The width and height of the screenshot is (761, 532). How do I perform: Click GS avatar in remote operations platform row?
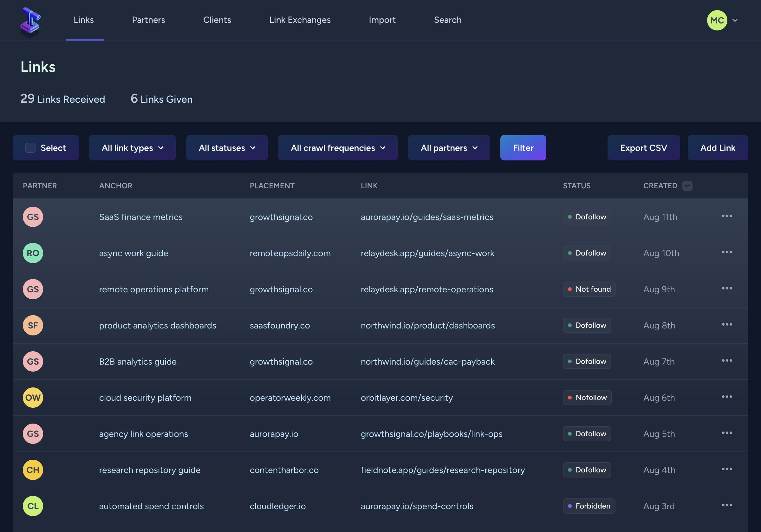(x=33, y=289)
